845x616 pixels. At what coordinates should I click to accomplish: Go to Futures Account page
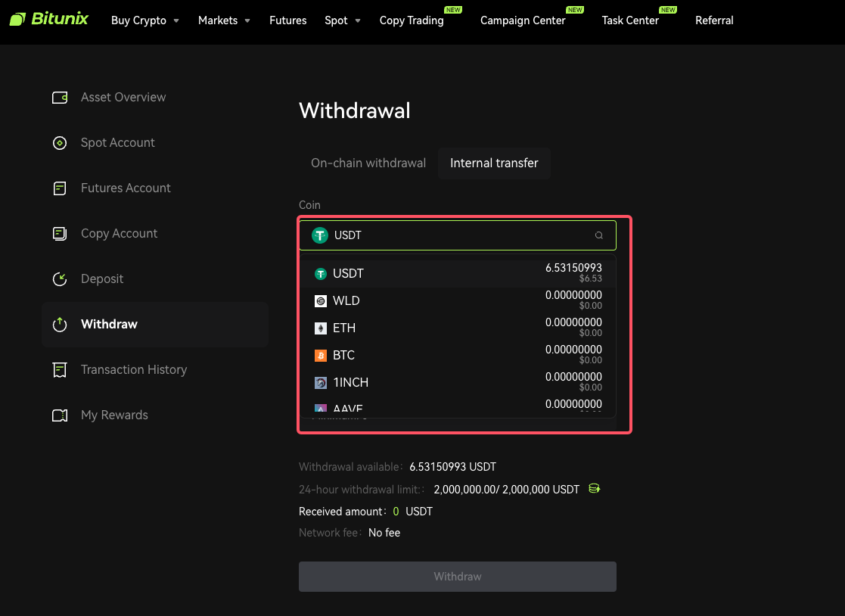click(x=126, y=188)
